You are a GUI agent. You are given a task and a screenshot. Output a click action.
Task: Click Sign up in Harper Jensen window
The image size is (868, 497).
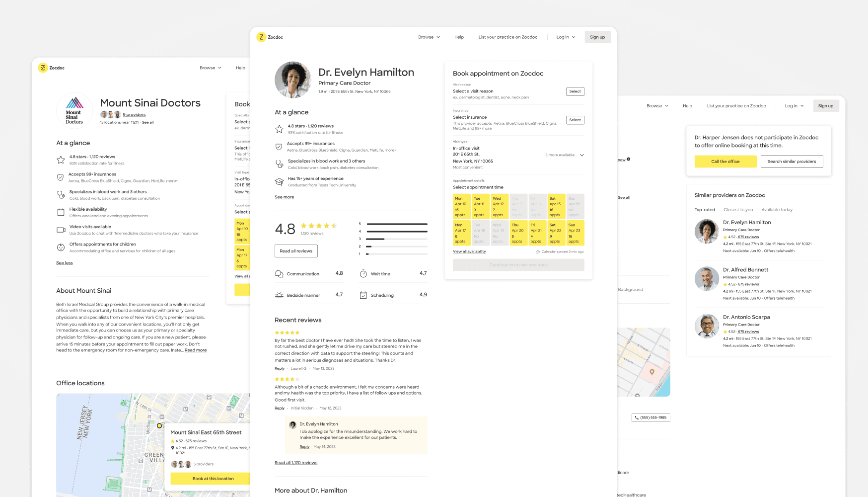(x=826, y=106)
